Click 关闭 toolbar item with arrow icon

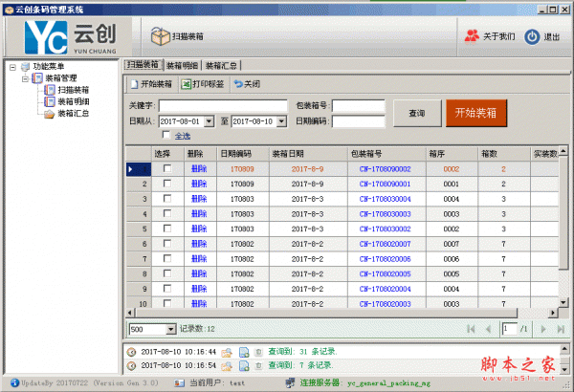click(x=246, y=84)
